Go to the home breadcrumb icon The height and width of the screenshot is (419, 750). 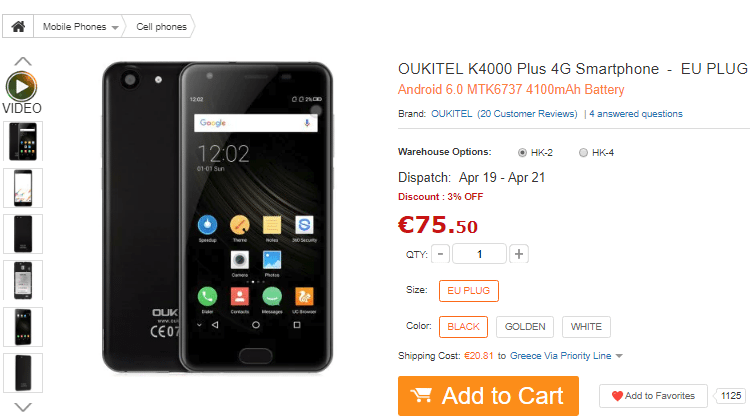click(x=18, y=26)
